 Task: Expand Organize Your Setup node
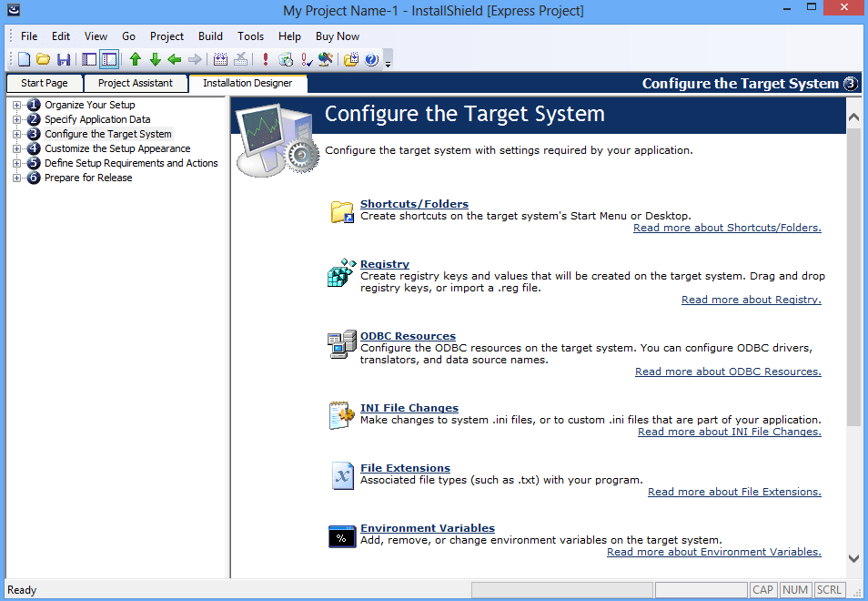pos(16,105)
